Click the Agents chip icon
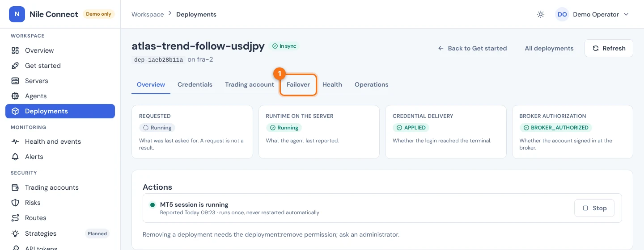The width and height of the screenshot is (644, 250). 15,96
